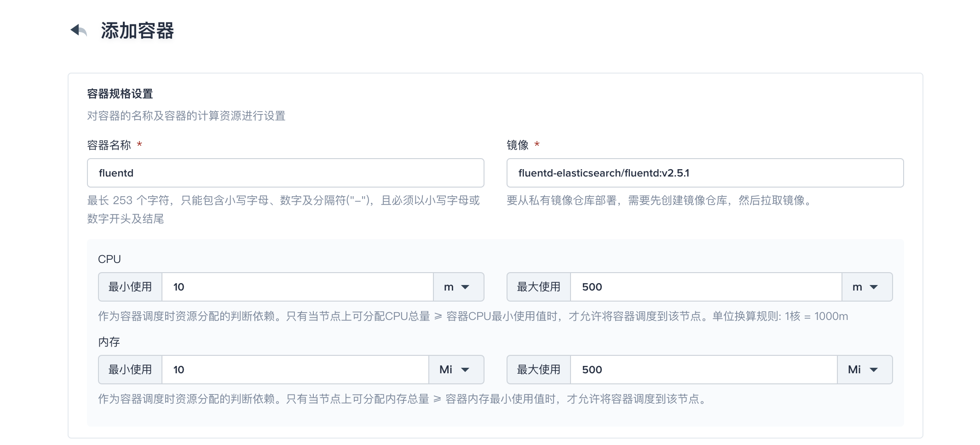Click the 添加容器 page title

click(138, 31)
